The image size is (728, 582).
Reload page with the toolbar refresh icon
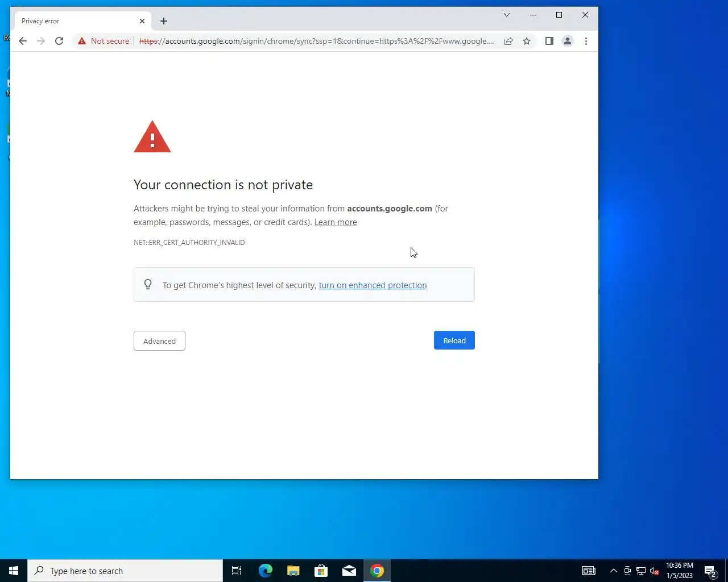[x=59, y=41]
